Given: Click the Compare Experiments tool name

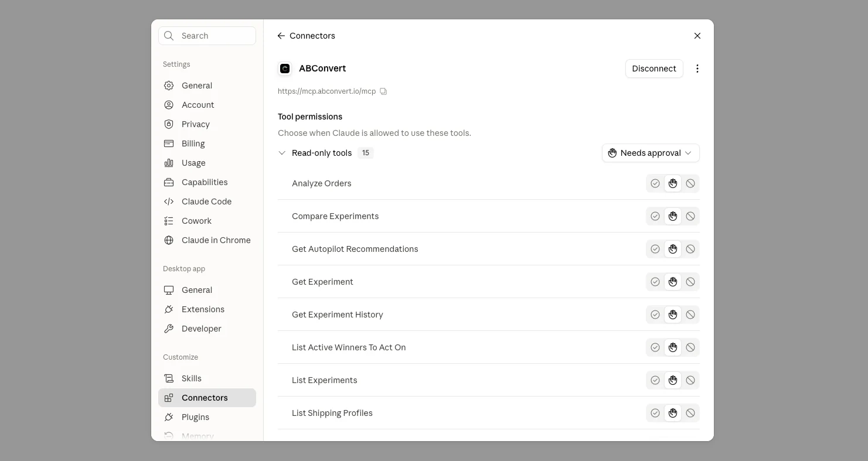Looking at the screenshot, I should [x=335, y=216].
